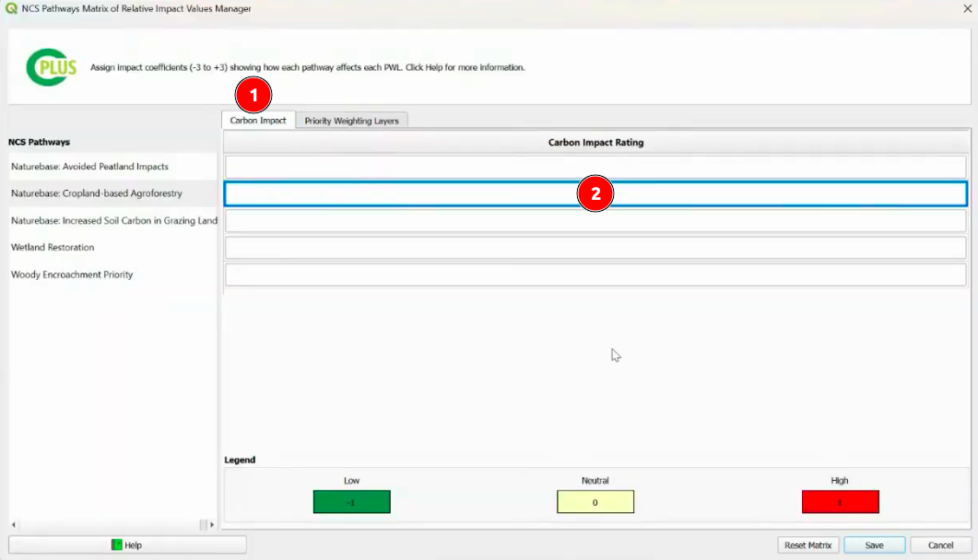Click the green Low legend swatch
The width and height of the screenshot is (978, 560).
(351, 502)
